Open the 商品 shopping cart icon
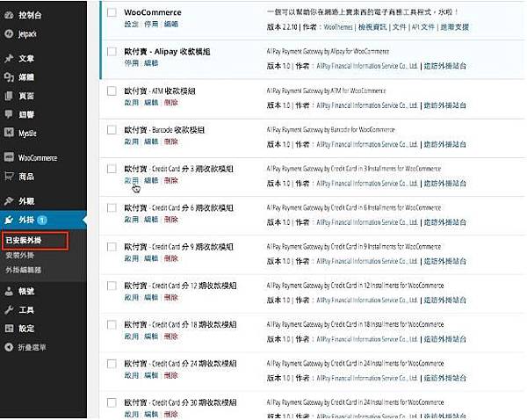Viewport: 527px width, 420px height. click(x=9, y=176)
